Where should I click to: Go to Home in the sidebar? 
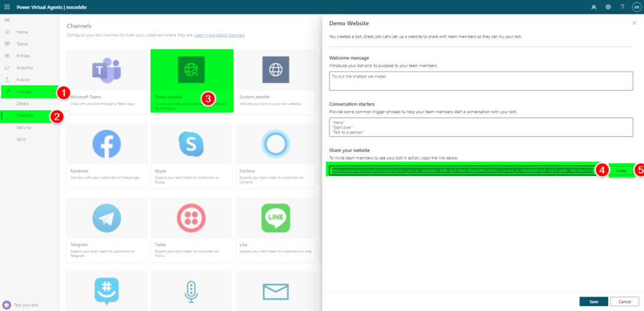point(22,32)
